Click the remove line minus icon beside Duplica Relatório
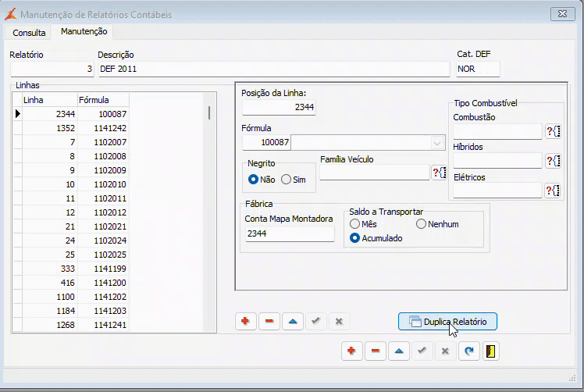The height and width of the screenshot is (392, 584). [269, 321]
